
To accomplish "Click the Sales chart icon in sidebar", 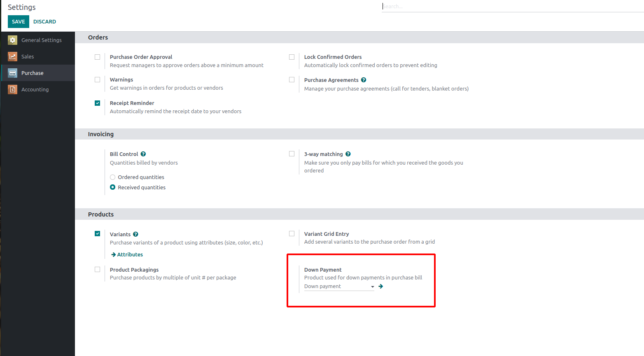I will (x=12, y=56).
